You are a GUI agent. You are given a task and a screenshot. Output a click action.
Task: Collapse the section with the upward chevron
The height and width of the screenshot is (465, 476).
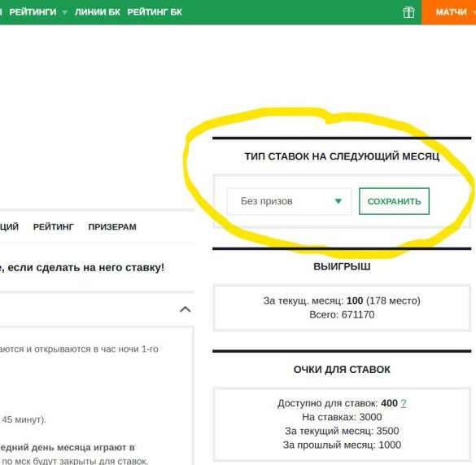186,309
